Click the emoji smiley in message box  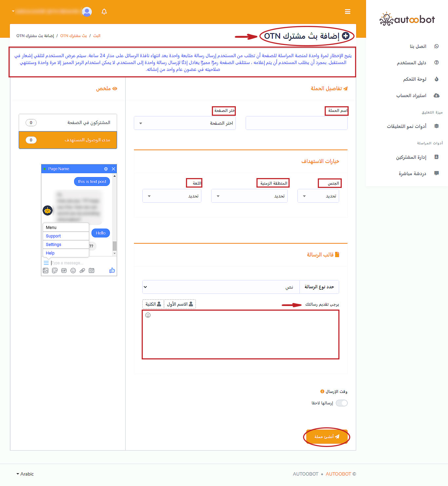pos(148,315)
